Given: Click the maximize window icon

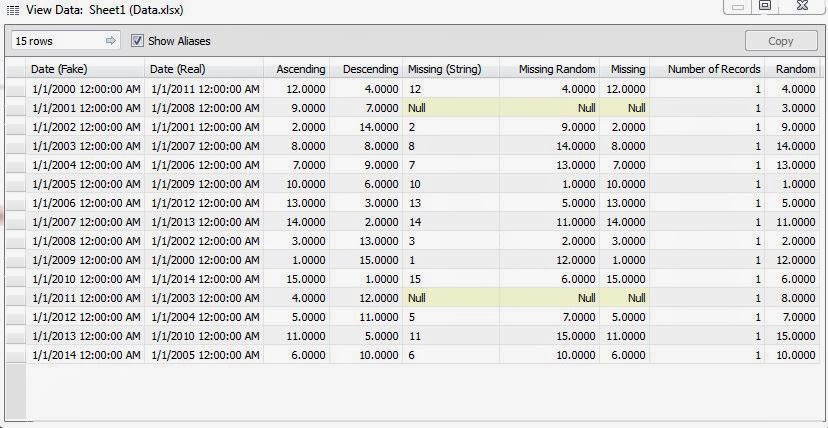Looking at the screenshot, I should 765,5.
